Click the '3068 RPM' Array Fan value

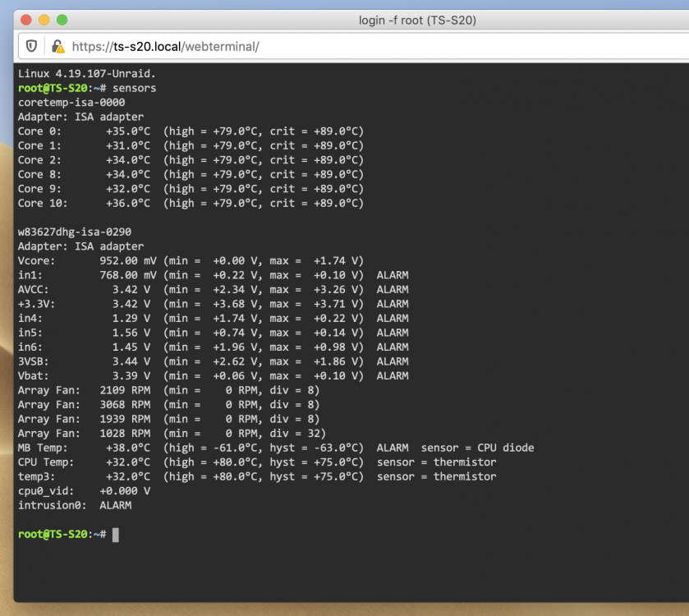pos(125,405)
